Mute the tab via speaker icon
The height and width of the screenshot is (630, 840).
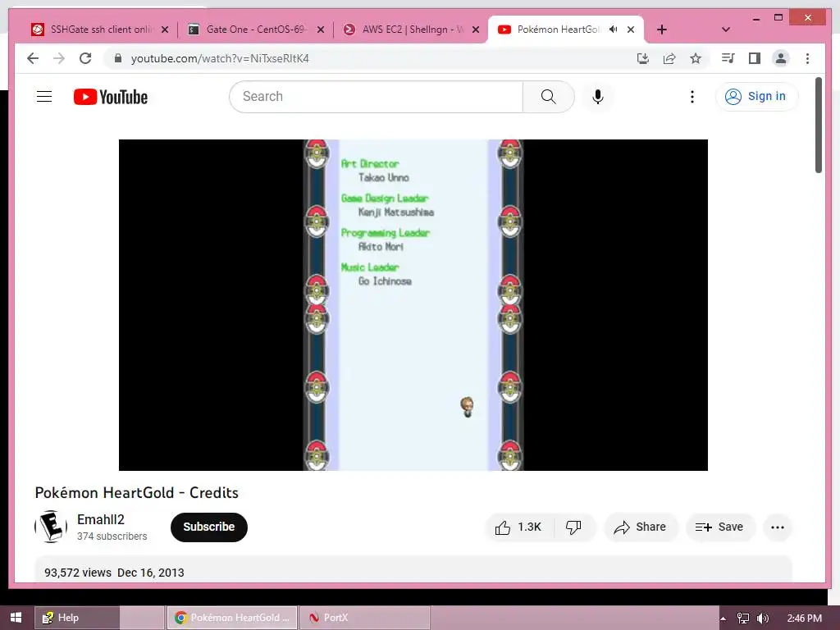point(614,30)
